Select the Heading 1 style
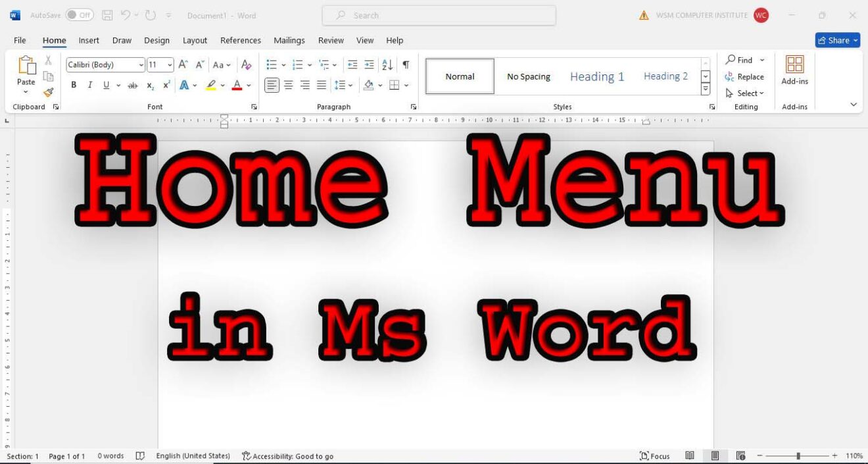Viewport: 868px width, 464px height. [596, 76]
